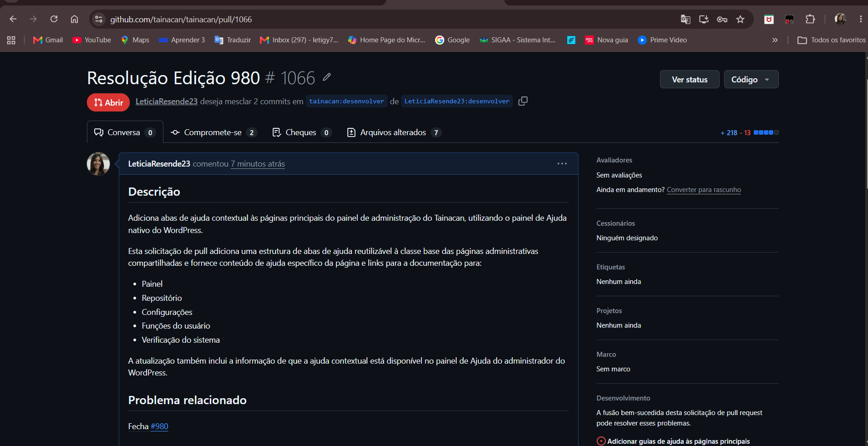Viewport: 868px width, 446px height.
Task: Switch to the Compromete-se commits tab
Action: [213, 132]
